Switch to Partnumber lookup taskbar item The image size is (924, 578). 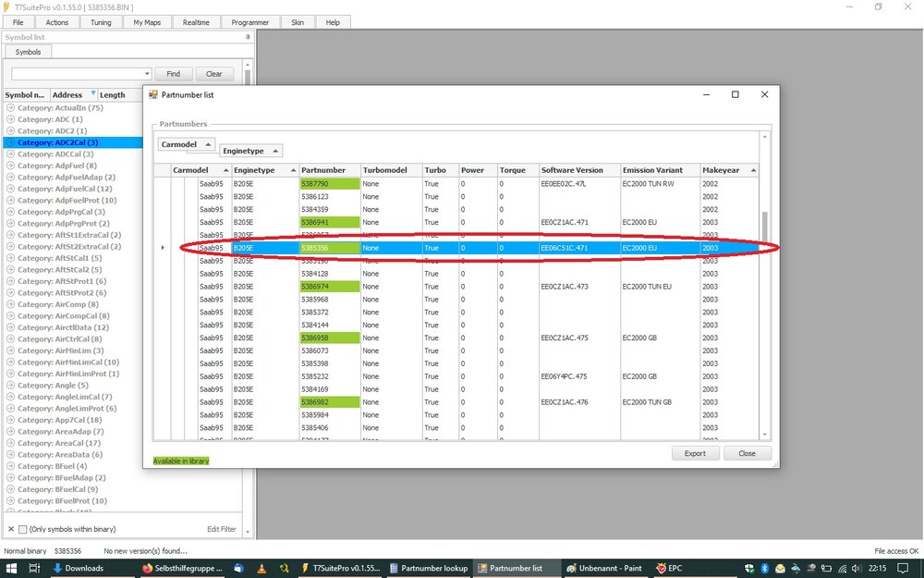click(429, 568)
